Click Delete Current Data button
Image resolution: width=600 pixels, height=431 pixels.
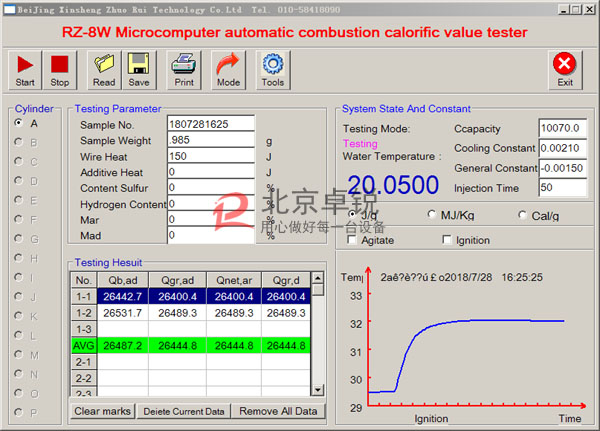pyautogui.click(x=184, y=411)
